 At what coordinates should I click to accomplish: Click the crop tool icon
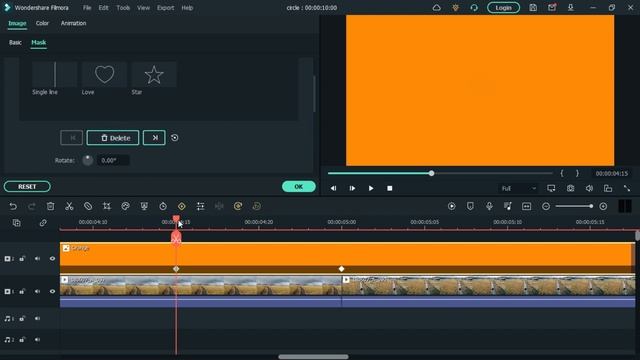tap(107, 206)
